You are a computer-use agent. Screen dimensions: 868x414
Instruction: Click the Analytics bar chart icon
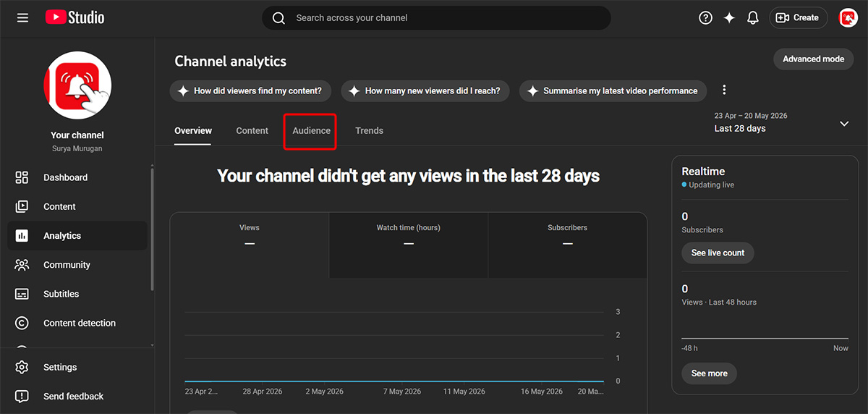pos(22,236)
